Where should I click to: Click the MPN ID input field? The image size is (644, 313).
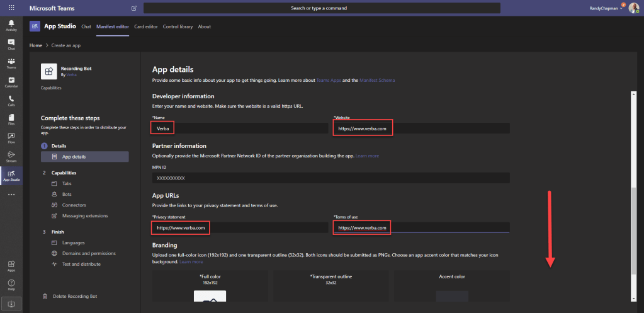coord(330,178)
